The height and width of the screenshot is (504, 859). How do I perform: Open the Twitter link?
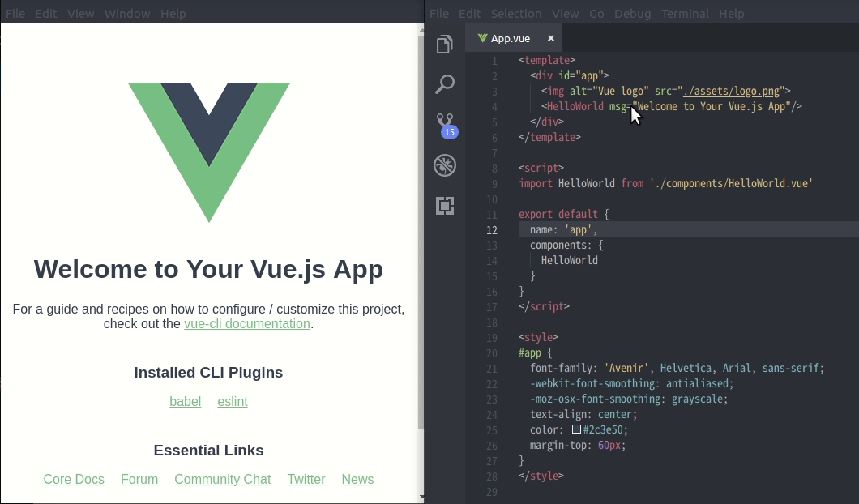(x=306, y=480)
